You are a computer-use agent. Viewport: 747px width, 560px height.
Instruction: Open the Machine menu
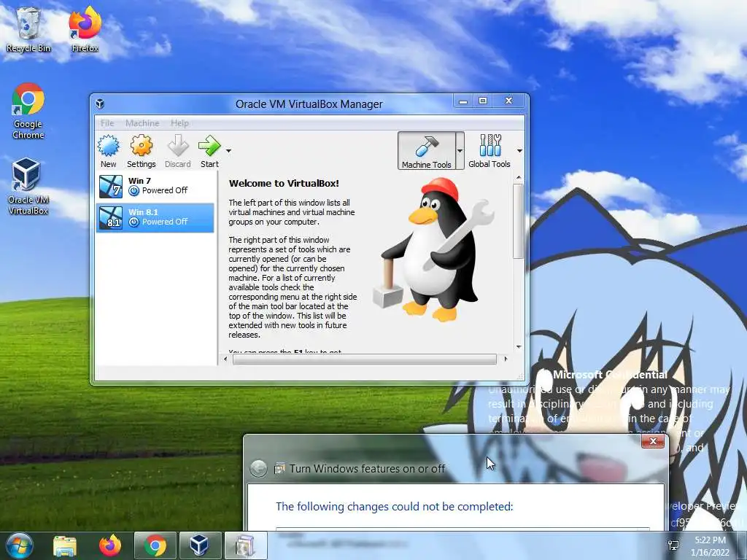tap(142, 122)
